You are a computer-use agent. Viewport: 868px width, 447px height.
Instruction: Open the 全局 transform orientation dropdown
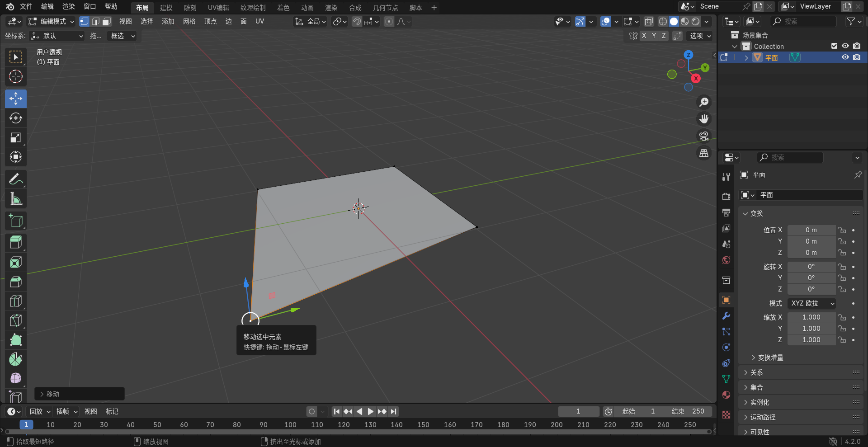310,21
